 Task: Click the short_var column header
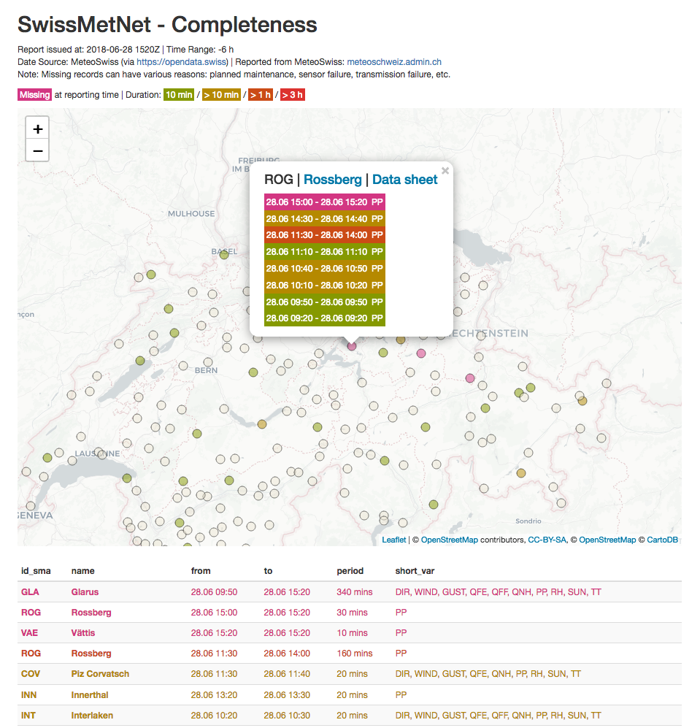[x=415, y=571]
